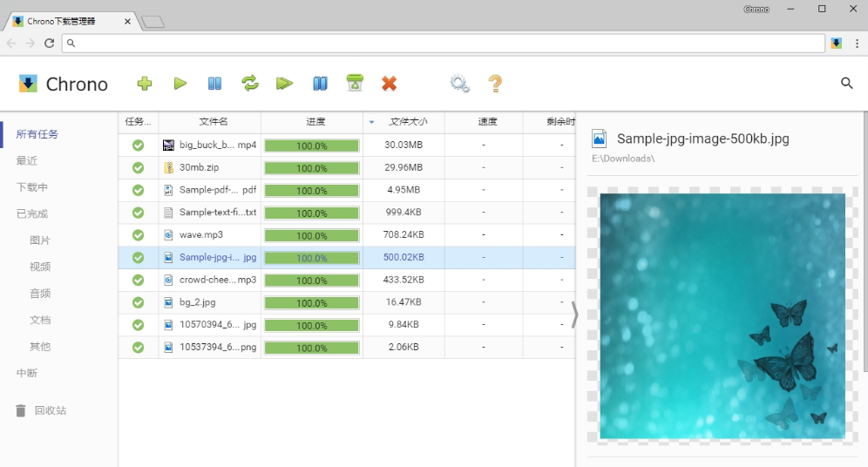Sort by 文件大小 column header arrow
The image size is (868, 467).
coord(372,122)
